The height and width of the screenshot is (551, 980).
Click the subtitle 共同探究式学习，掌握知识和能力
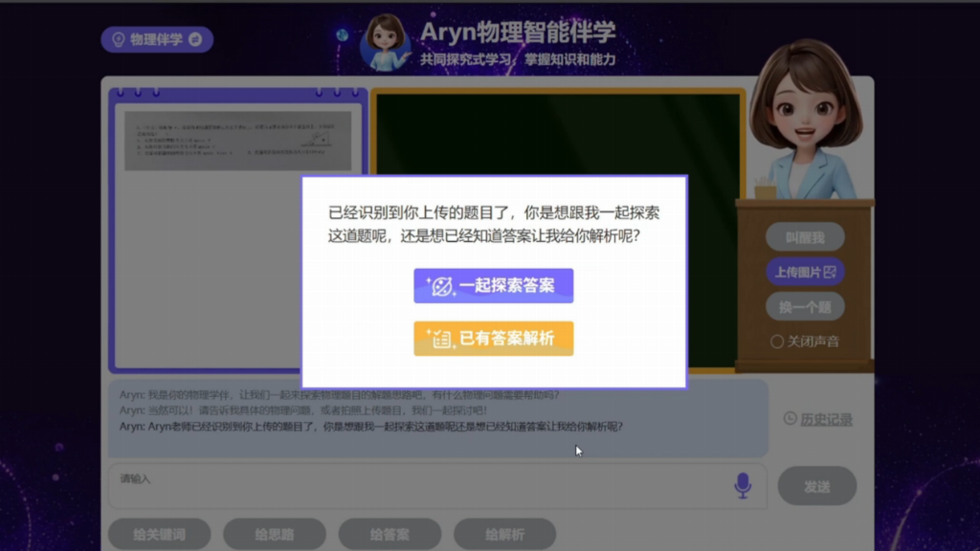pos(518,59)
